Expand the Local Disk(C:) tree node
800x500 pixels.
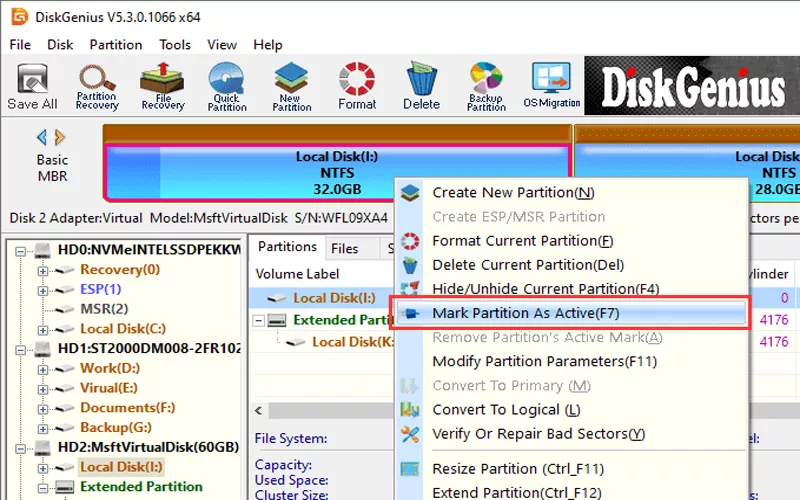point(43,330)
